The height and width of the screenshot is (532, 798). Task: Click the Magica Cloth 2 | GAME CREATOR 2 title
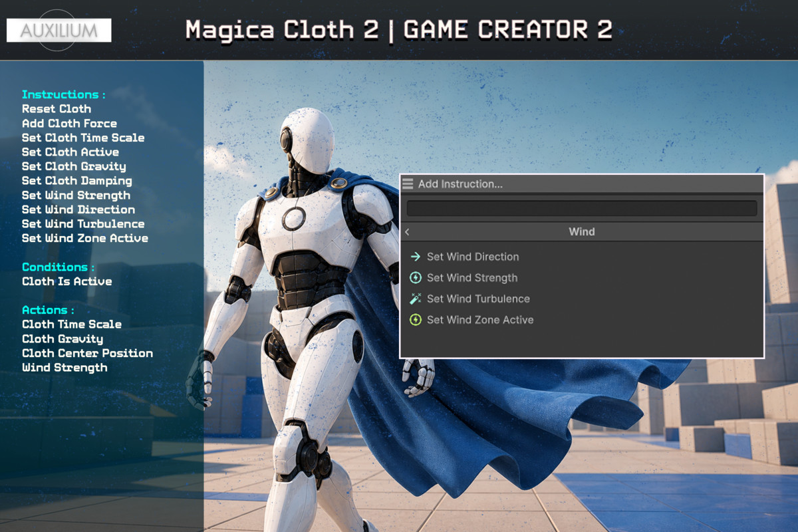click(x=399, y=30)
